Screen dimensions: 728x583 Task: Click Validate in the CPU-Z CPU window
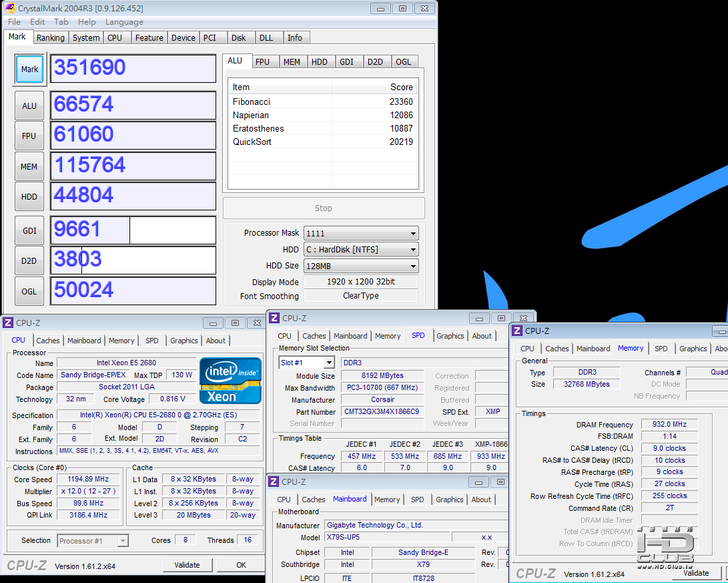click(187, 565)
